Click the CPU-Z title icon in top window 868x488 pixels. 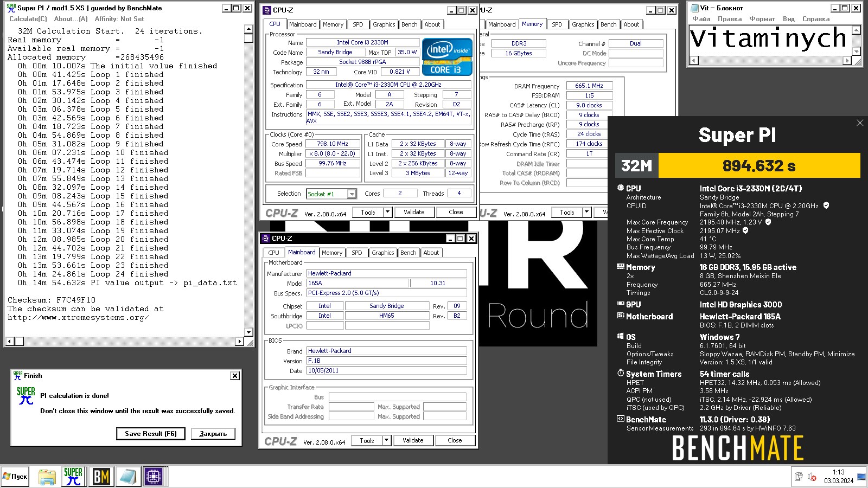(x=266, y=10)
